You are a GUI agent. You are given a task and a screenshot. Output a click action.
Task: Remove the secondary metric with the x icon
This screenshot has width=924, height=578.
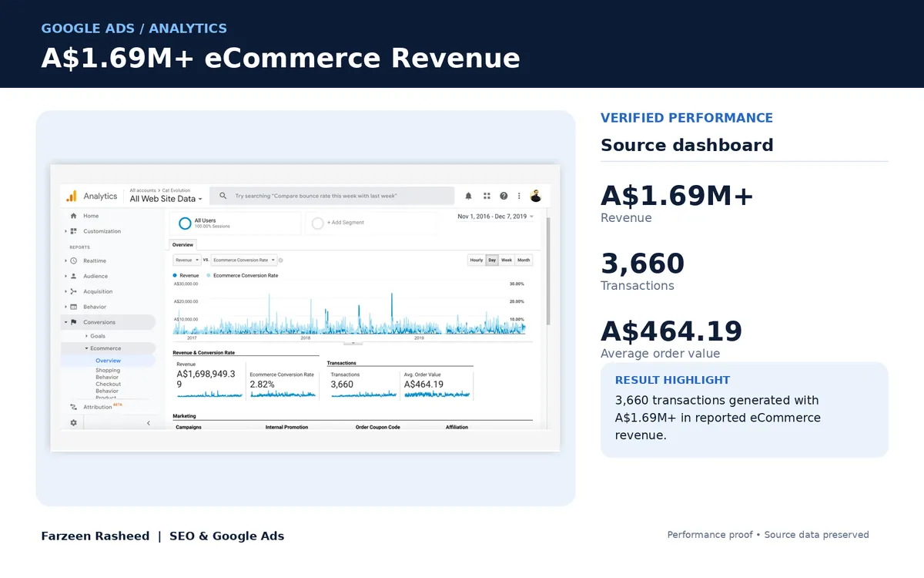pos(280,260)
